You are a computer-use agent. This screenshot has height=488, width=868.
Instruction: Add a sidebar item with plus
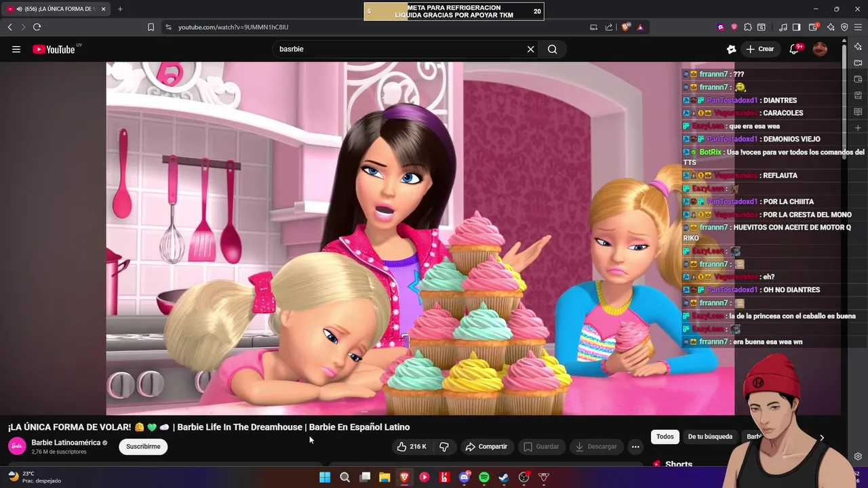[x=858, y=128]
